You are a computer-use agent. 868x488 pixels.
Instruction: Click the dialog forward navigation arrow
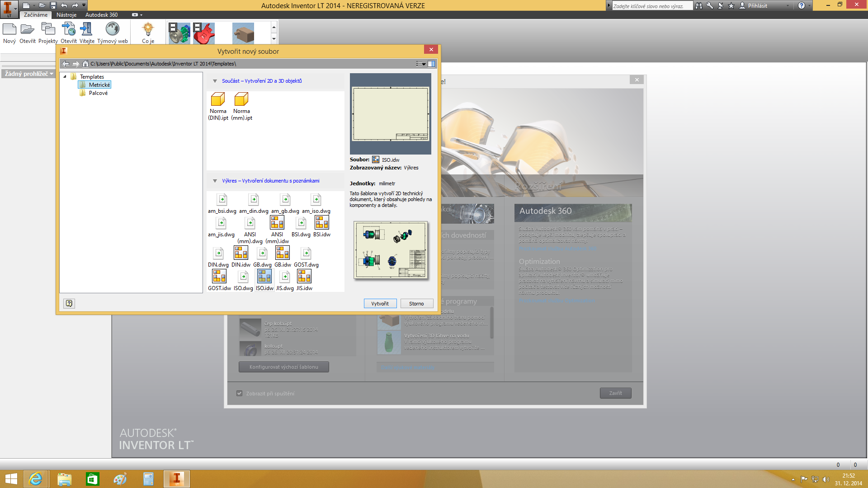76,64
